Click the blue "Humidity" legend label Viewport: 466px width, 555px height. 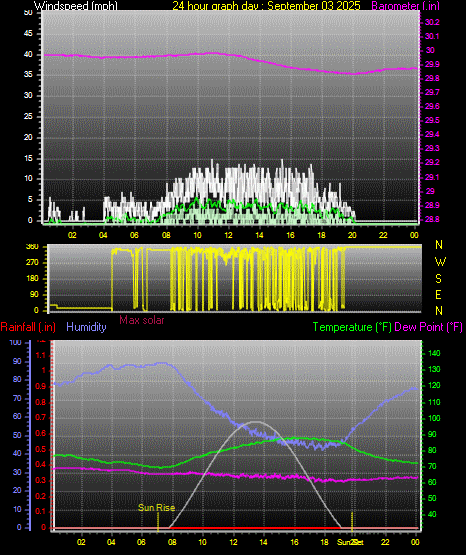coord(86,327)
